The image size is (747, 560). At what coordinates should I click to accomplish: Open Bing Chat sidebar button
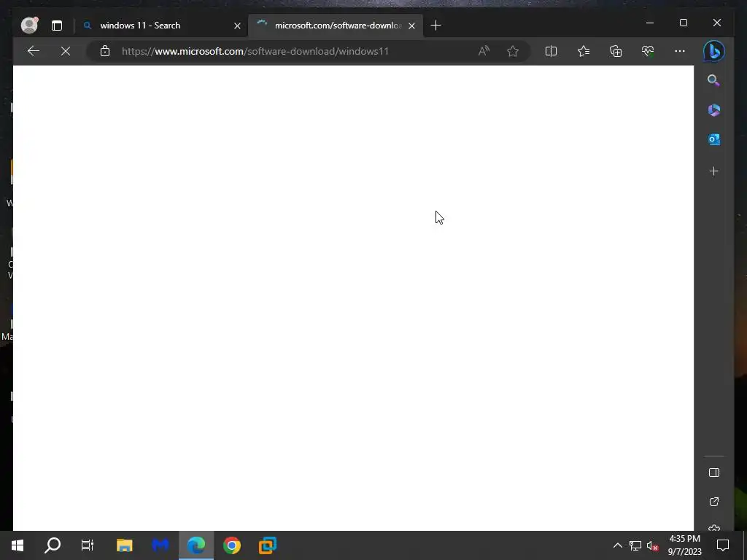tap(714, 51)
